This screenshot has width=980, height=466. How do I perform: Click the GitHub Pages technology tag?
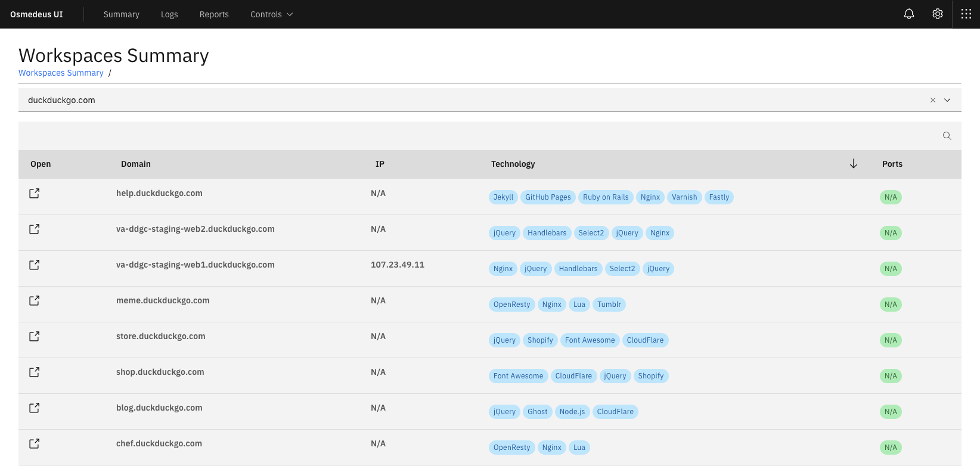[x=548, y=197]
